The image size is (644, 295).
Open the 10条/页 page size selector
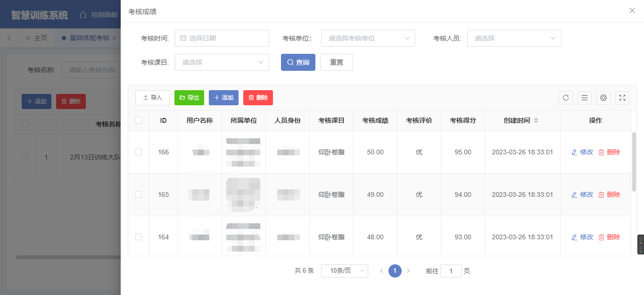tap(344, 270)
